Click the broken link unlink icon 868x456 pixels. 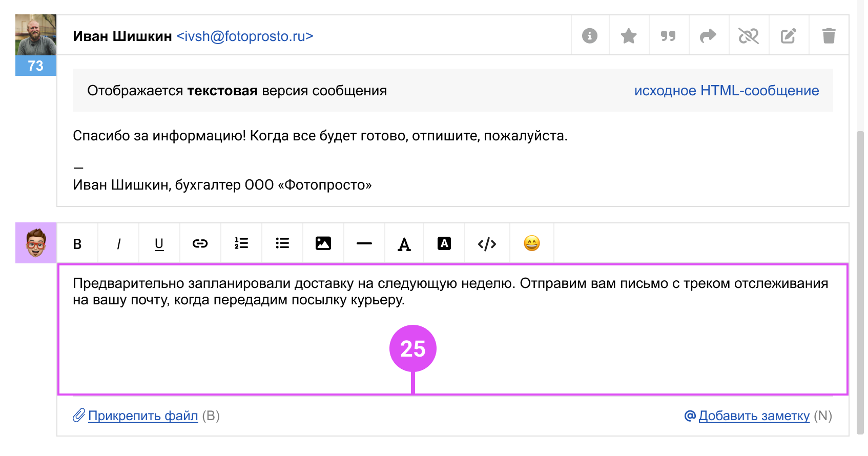[x=748, y=36]
